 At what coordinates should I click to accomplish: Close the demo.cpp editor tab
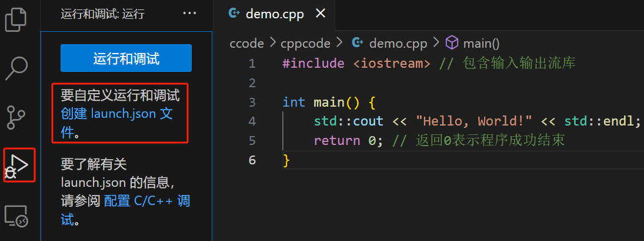321,14
